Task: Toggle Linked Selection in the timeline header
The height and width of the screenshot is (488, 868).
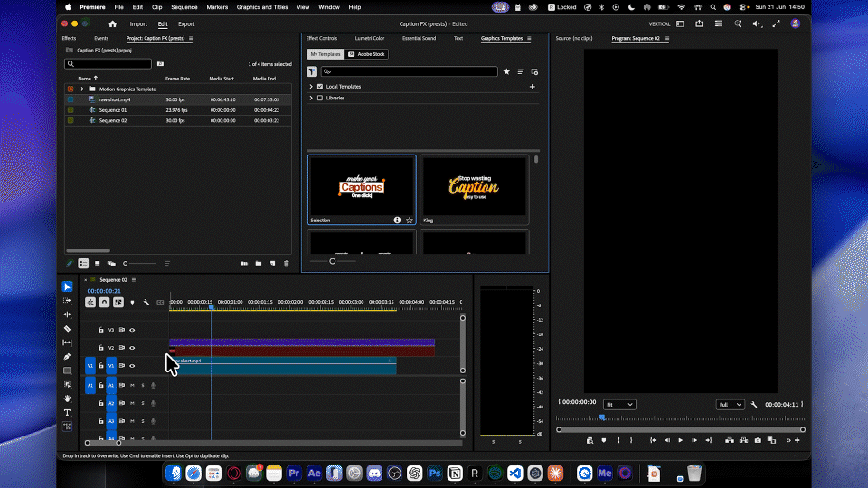Action: (x=118, y=302)
